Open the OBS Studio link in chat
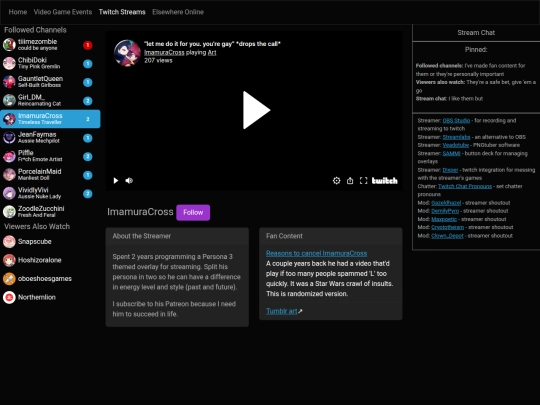The width and height of the screenshot is (540, 405). [456, 121]
